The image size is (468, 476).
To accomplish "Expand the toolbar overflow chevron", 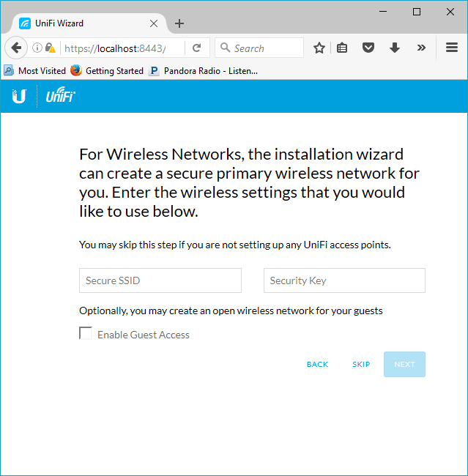I will point(421,48).
